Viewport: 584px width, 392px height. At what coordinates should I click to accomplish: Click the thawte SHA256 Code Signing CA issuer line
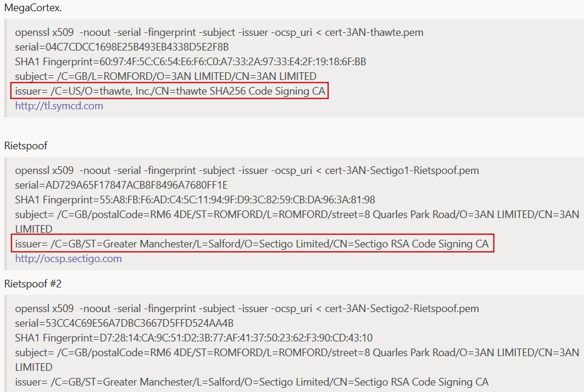170,91
